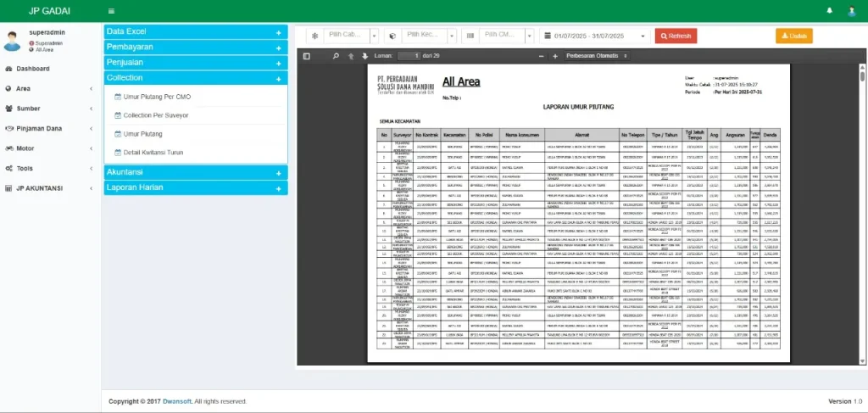Click calendar icon beside Collection Per Surveyor
Screen dimensions: 868x413
117,115
